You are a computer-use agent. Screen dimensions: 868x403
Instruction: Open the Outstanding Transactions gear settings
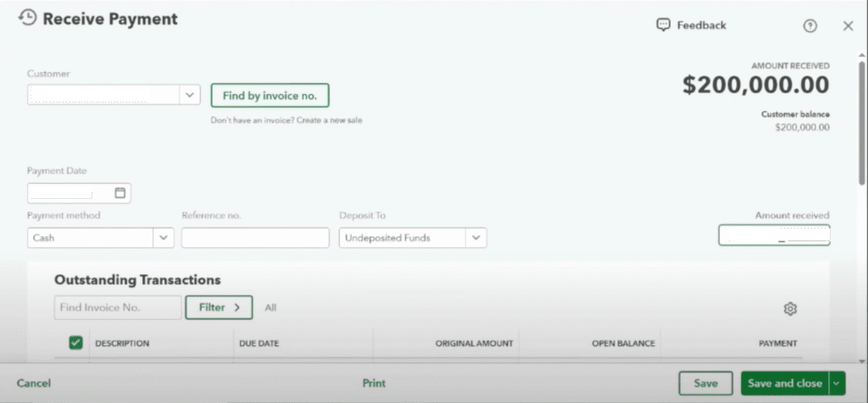pyautogui.click(x=790, y=309)
